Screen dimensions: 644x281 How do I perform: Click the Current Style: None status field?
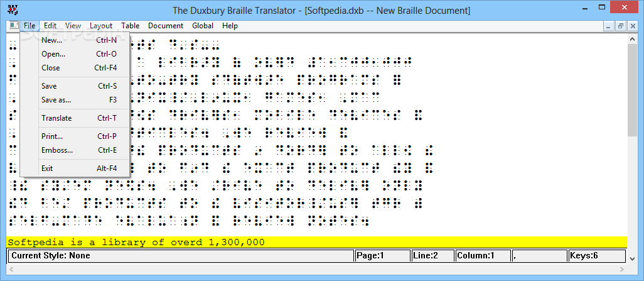point(181,255)
